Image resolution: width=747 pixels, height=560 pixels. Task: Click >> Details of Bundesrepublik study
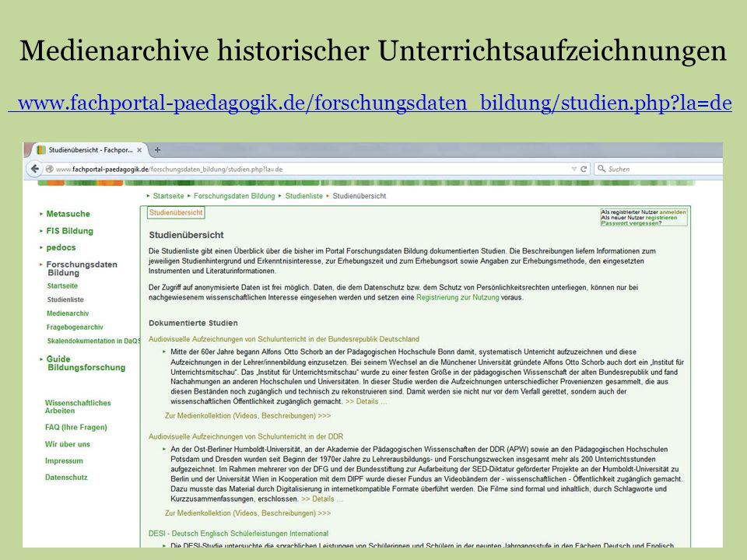366,401
